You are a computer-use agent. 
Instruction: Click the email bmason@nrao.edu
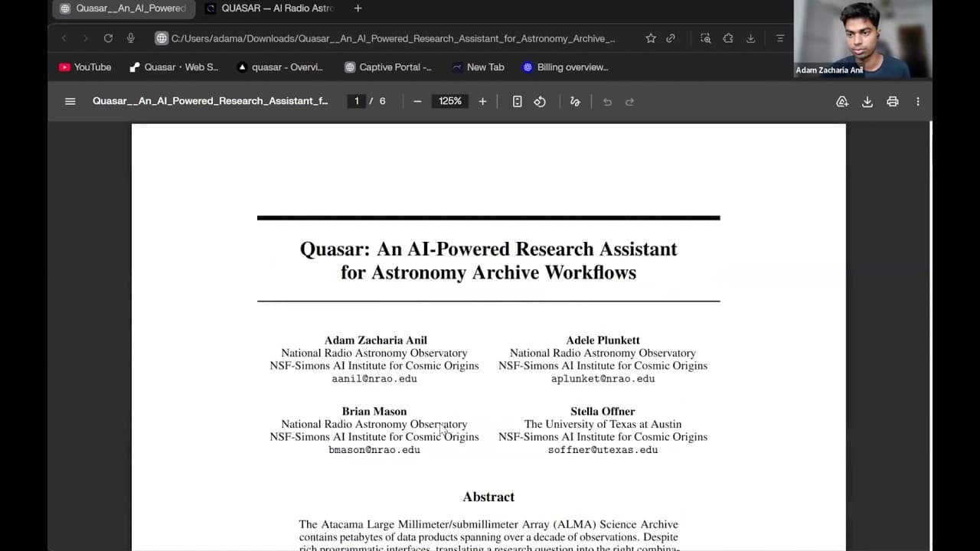point(374,450)
